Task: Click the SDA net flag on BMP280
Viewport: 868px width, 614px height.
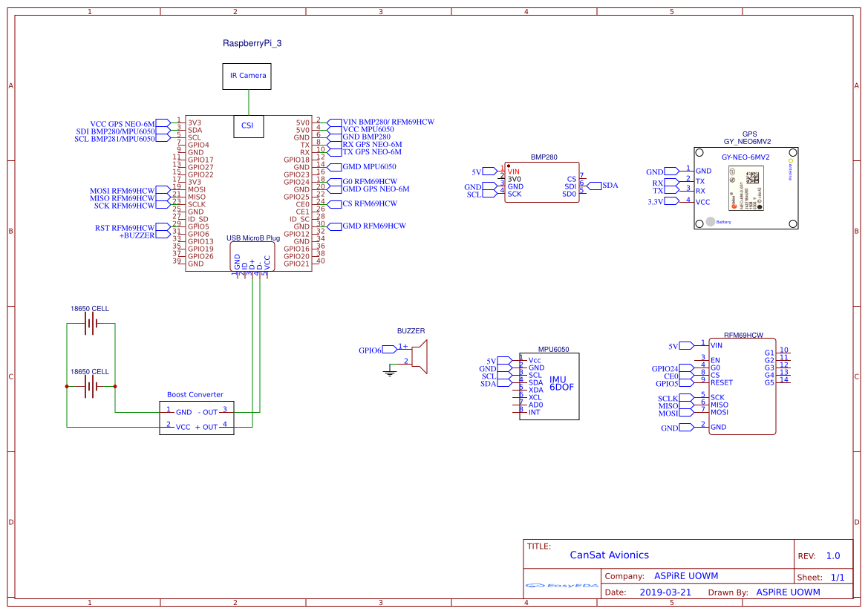Action: point(603,186)
